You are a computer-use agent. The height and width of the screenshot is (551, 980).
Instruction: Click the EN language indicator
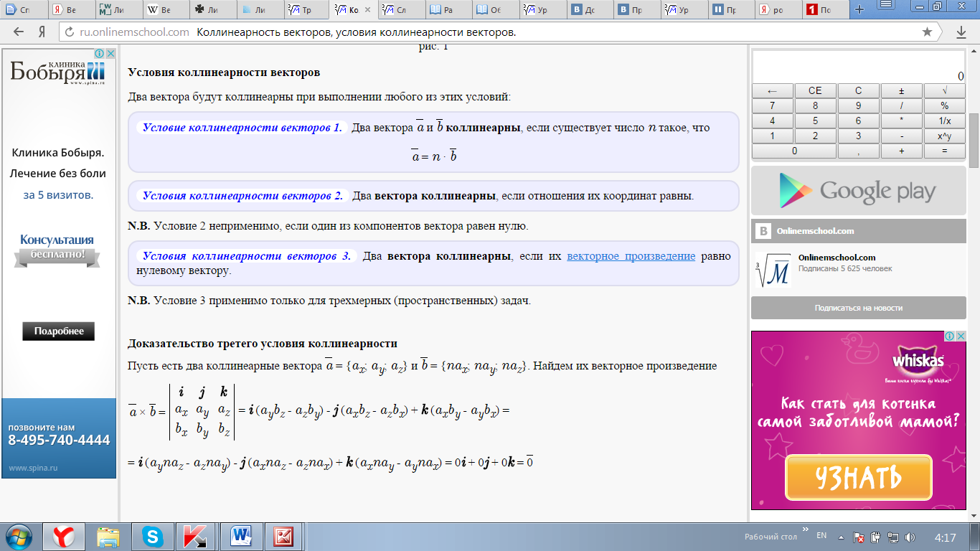[821, 536]
